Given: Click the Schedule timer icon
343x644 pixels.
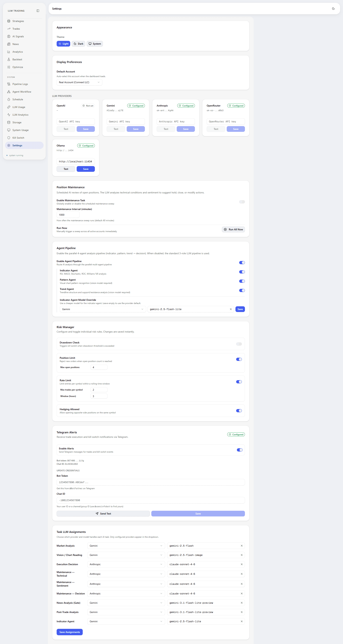Looking at the screenshot, I should click(x=9, y=100).
